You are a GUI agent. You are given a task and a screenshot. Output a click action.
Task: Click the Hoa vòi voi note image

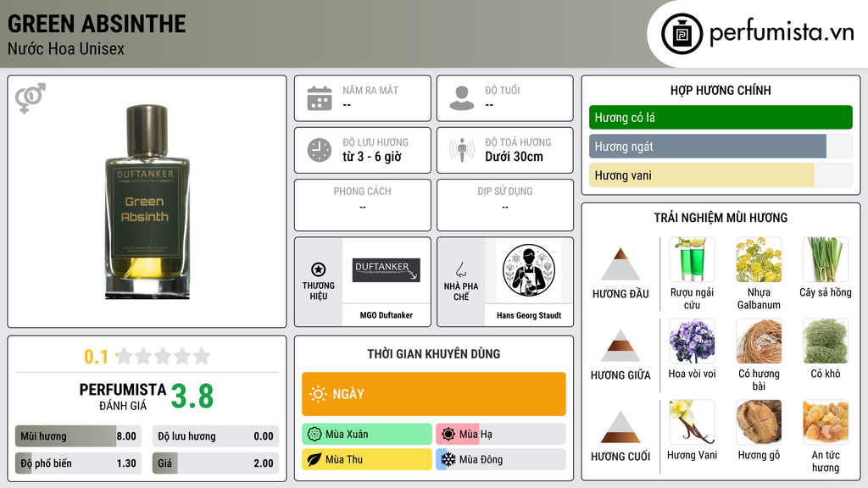point(692,341)
